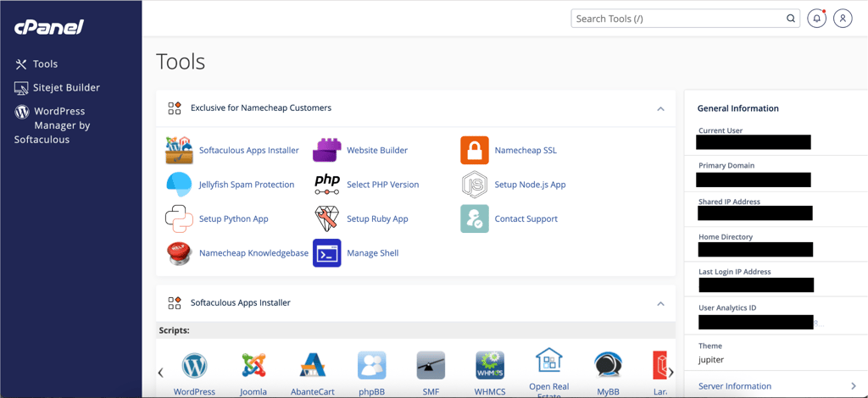Open the Setup Python App icon
868x398 pixels.
(x=179, y=218)
